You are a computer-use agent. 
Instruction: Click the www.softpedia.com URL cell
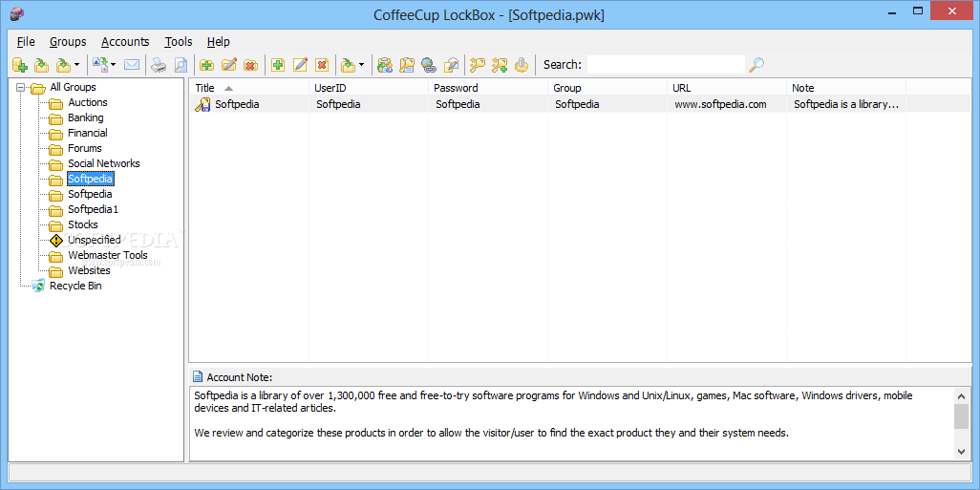click(720, 104)
